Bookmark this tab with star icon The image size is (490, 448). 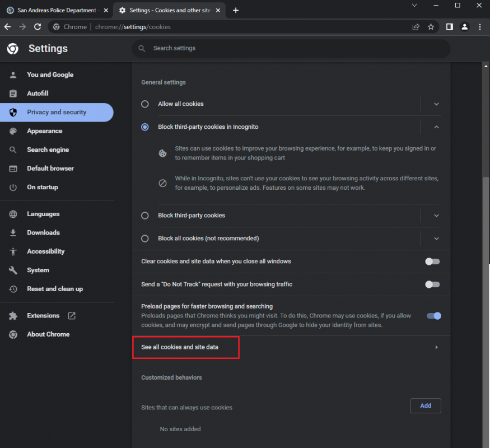click(431, 27)
